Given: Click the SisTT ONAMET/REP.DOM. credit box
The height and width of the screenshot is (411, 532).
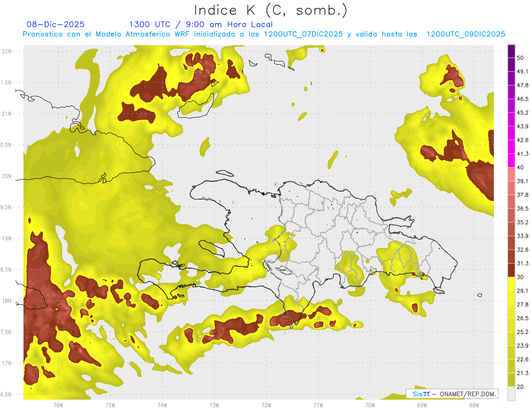Looking at the screenshot, I should click(452, 394).
